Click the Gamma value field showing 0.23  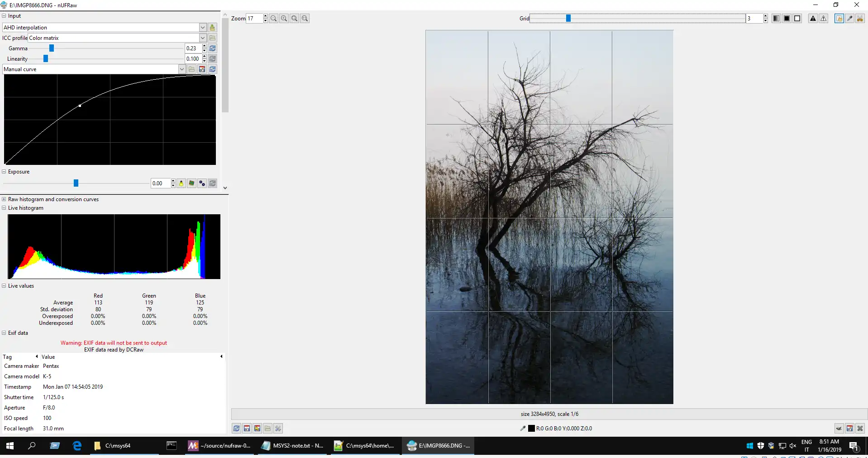193,48
